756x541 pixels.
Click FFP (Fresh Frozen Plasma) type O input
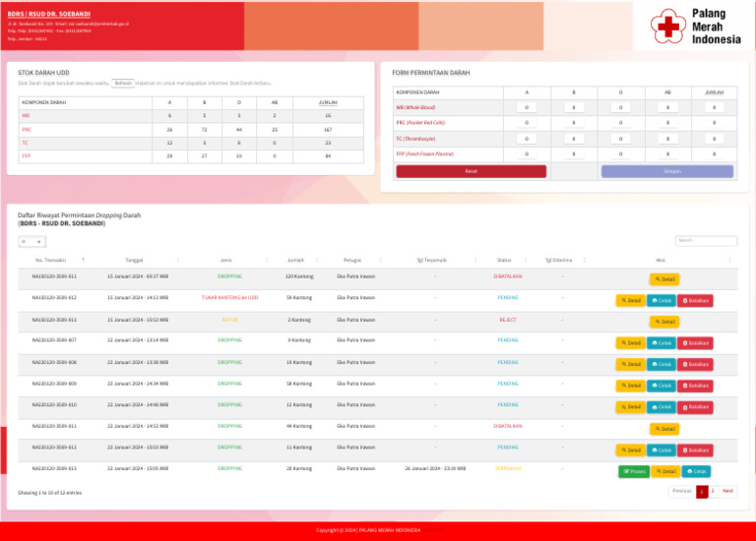click(x=620, y=154)
